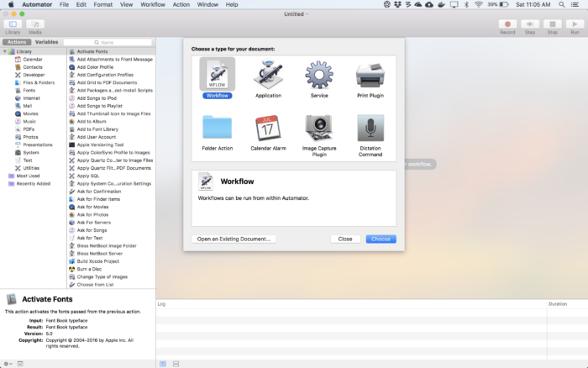Select Files & Folders category

[x=39, y=82]
